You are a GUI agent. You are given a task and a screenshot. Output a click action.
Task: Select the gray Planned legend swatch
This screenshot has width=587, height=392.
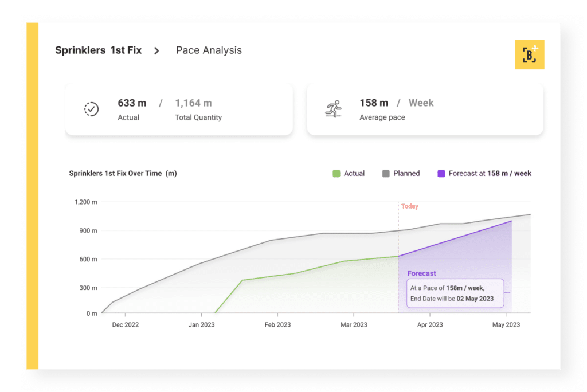pos(385,173)
